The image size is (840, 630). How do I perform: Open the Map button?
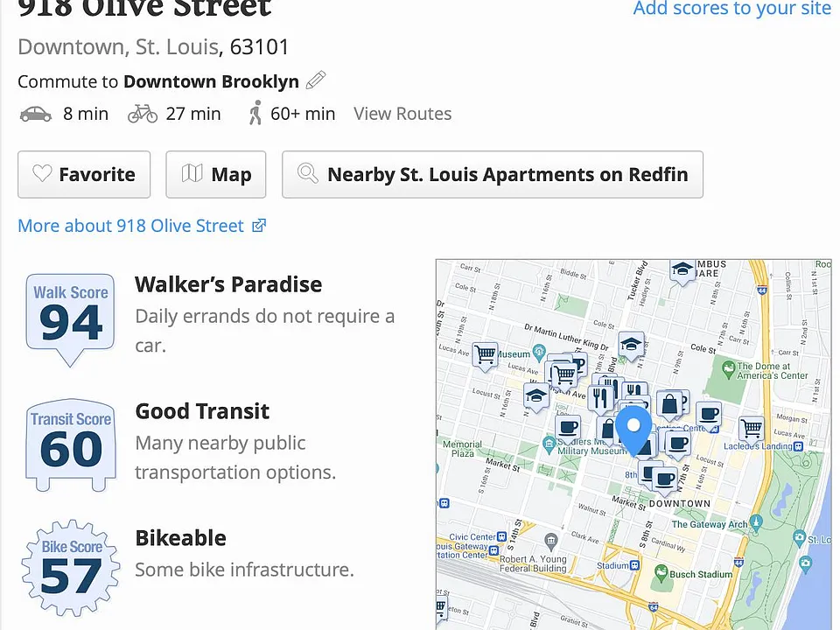click(x=216, y=175)
